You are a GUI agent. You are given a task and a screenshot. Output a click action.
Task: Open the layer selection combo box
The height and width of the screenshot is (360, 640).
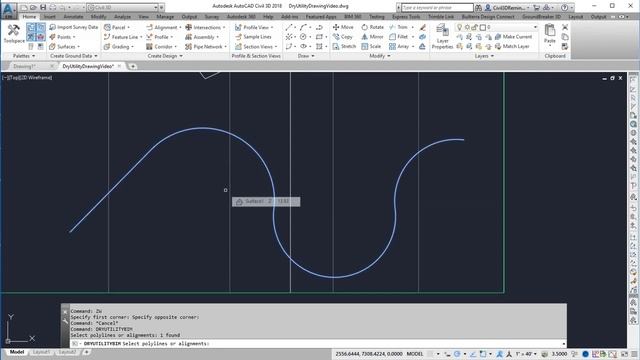click(x=497, y=27)
